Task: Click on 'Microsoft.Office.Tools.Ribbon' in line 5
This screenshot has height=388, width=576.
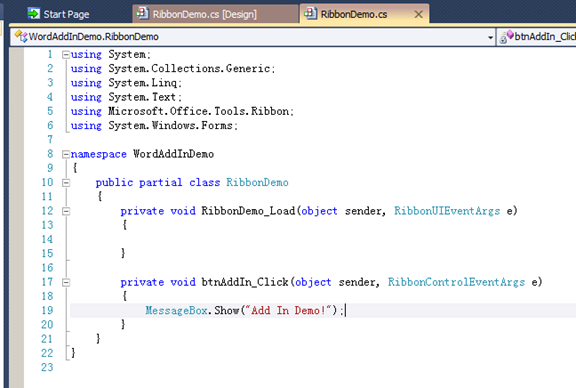Action: 198,111
